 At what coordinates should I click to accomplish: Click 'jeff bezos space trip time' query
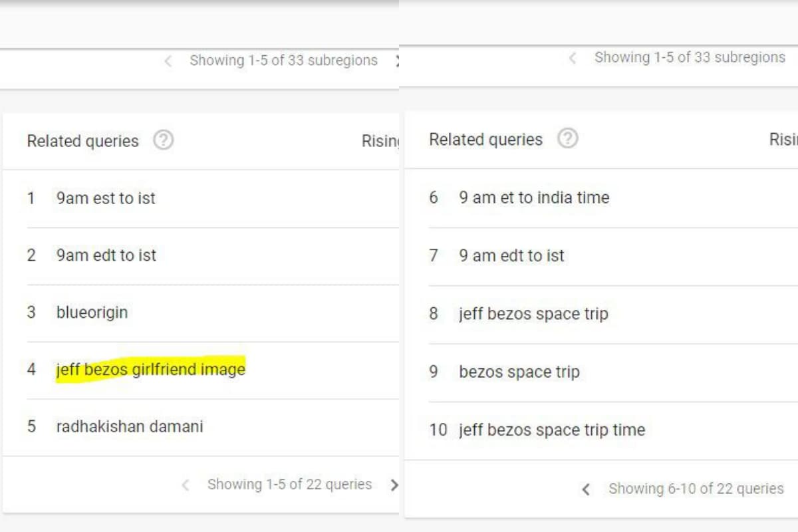[x=551, y=430]
